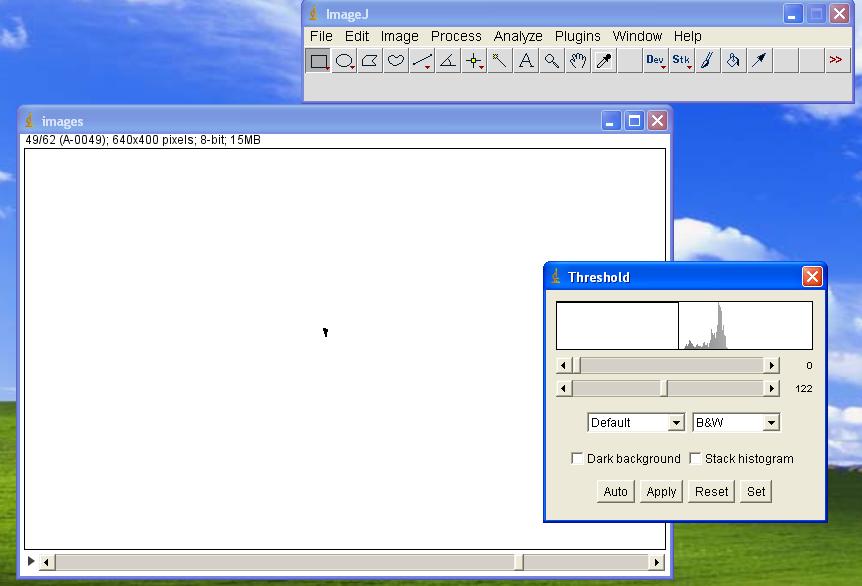Select the Arrow tool in toolbar
862x586 pixels.
click(x=759, y=60)
